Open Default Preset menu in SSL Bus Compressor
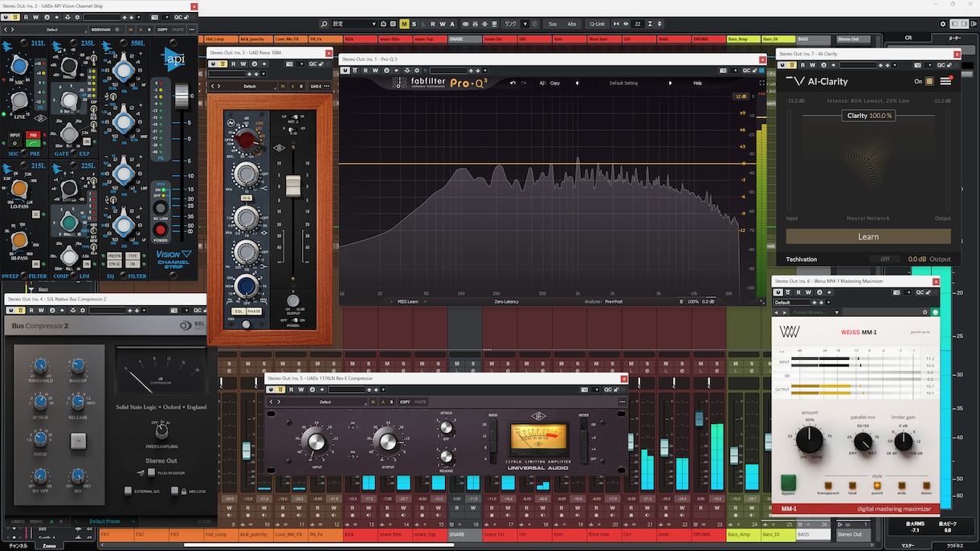Image resolution: width=980 pixels, height=551 pixels. (104, 521)
